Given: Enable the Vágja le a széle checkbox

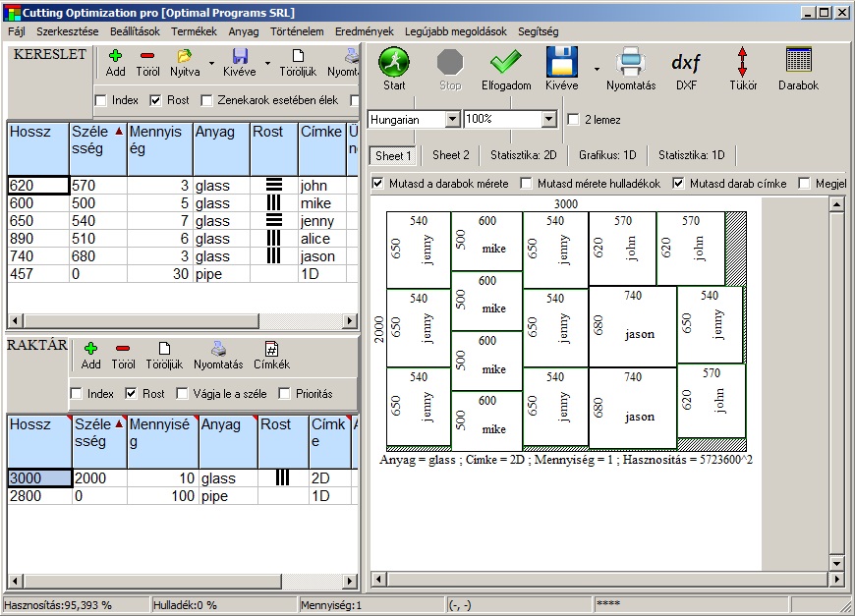Looking at the screenshot, I should [182, 394].
